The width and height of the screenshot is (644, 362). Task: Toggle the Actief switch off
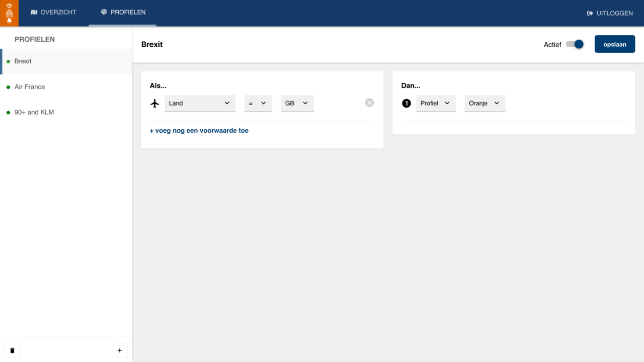[x=575, y=44]
